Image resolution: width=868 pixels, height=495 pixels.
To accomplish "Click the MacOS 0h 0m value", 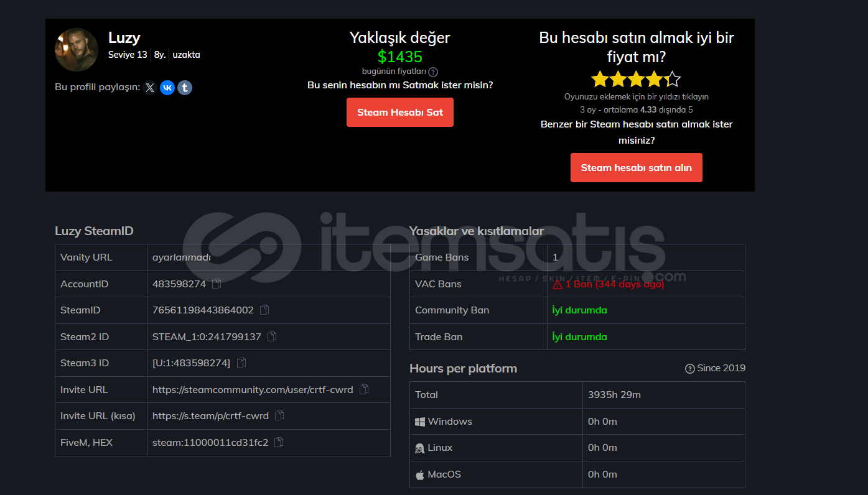I will (602, 474).
